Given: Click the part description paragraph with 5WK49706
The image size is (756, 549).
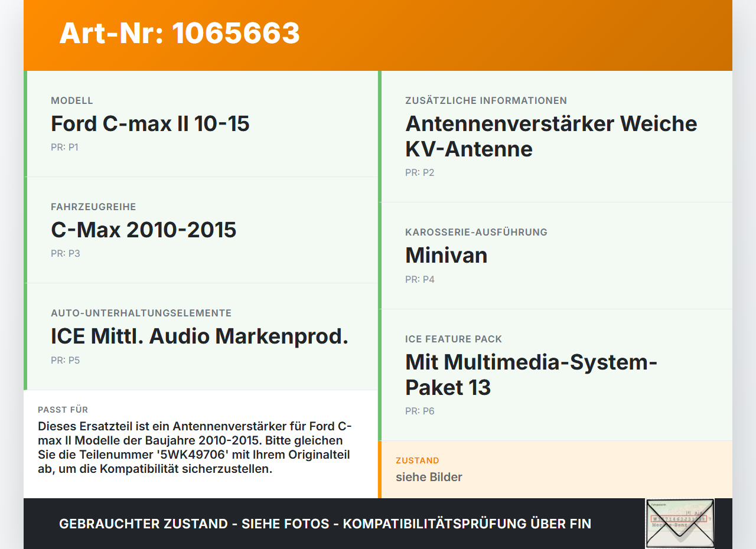Looking at the screenshot, I should click(x=195, y=448).
